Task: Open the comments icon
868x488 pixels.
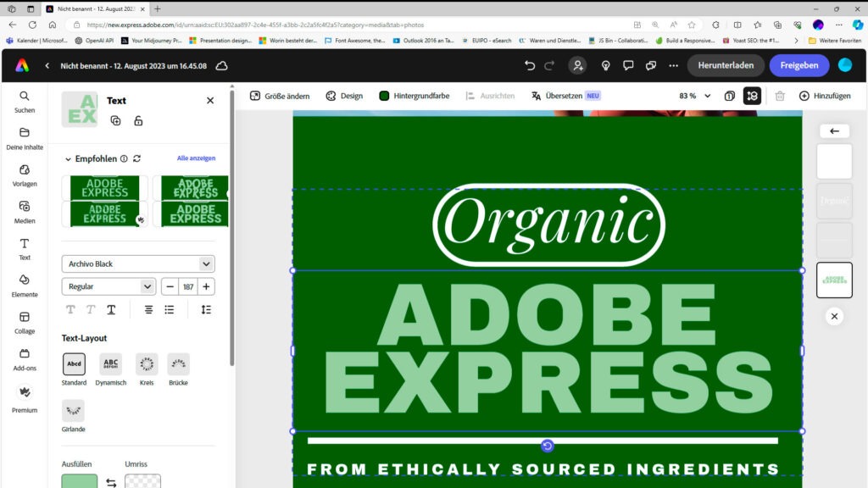Action: 628,65
